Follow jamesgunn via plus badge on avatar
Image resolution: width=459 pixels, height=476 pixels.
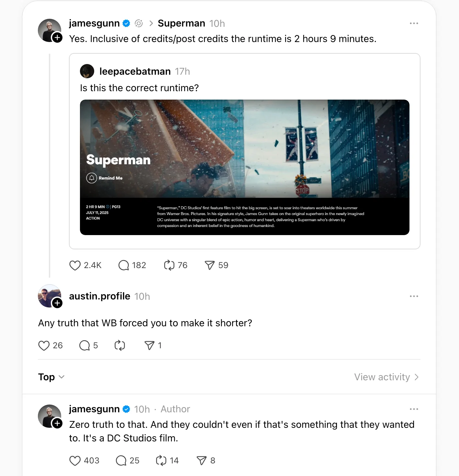pos(57,38)
